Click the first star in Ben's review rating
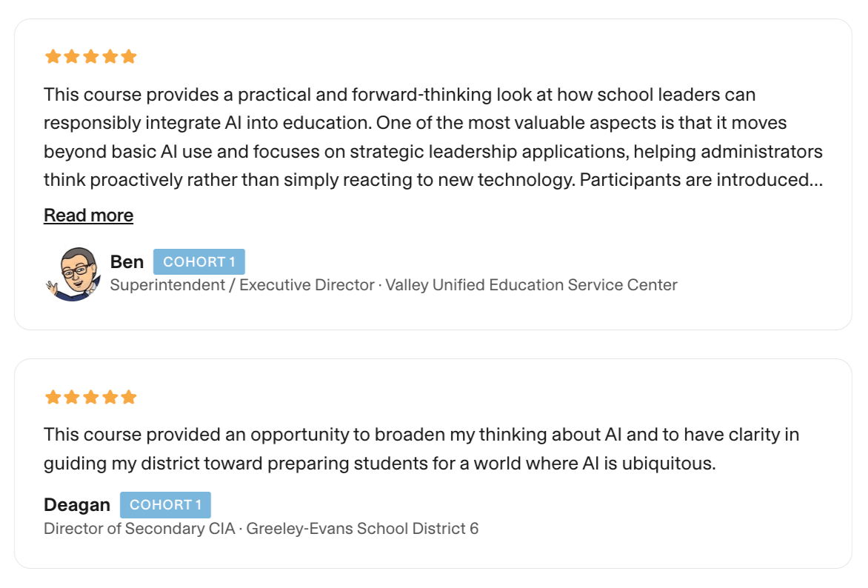This screenshot has height=588, width=868. pos(53,56)
